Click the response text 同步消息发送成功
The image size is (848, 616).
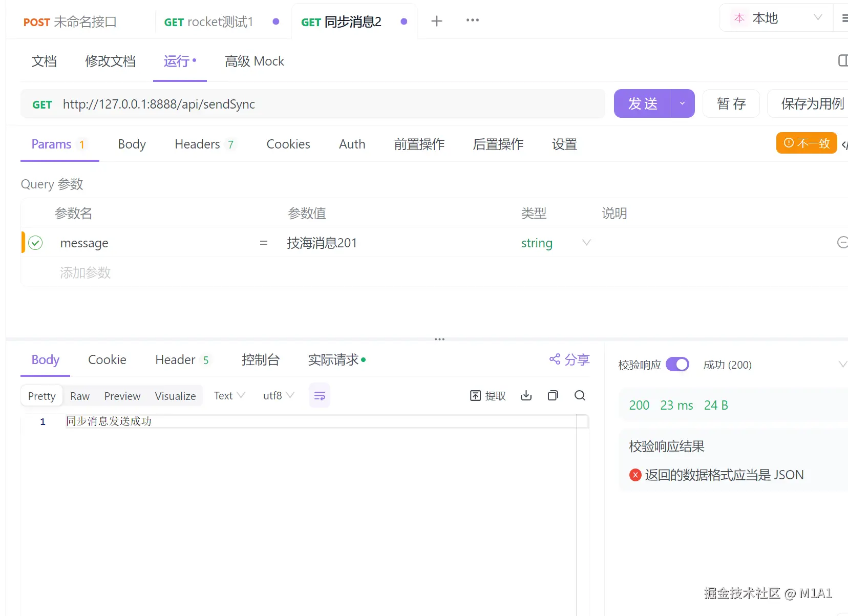(109, 421)
